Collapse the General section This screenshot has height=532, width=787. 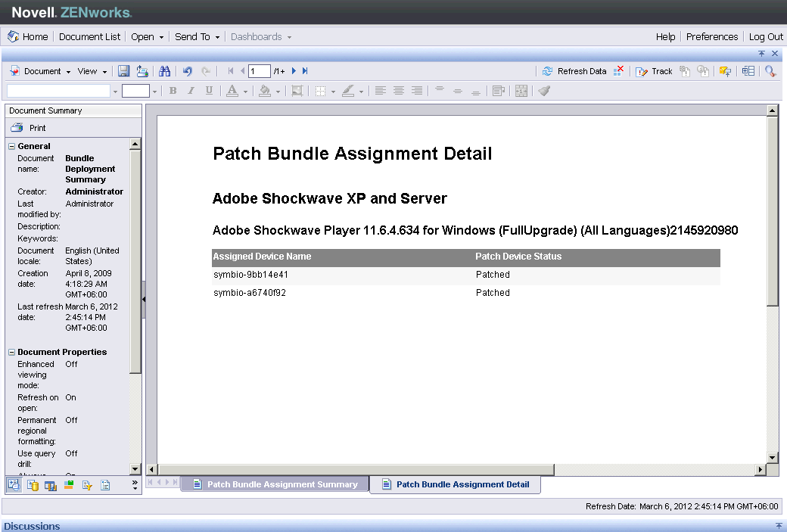[11, 147]
